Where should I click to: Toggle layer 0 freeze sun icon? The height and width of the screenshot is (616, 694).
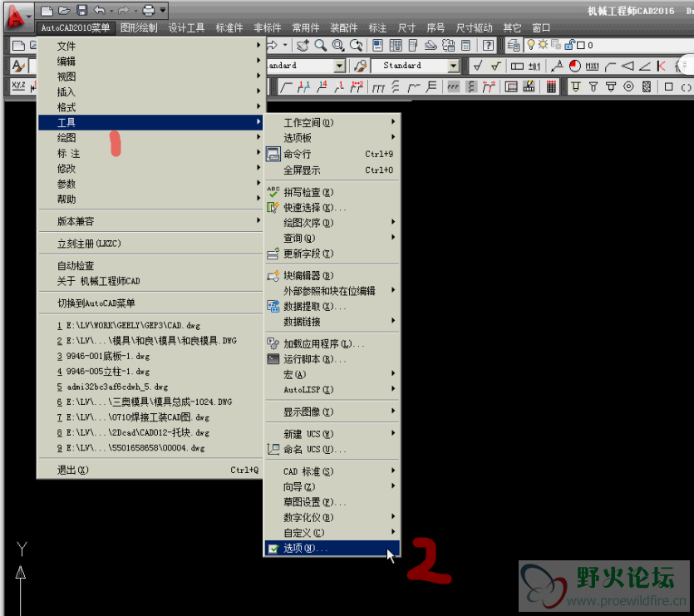click(543, 45)
